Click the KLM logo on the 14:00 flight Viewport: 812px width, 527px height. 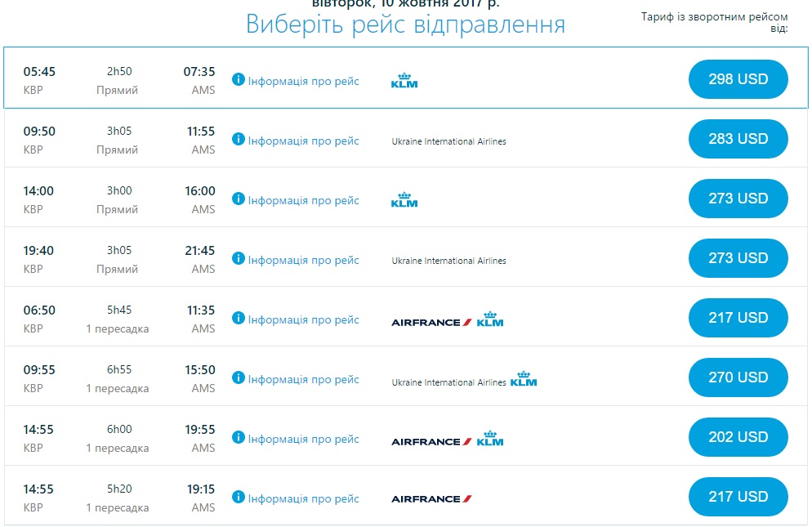click(x=404, y=199)
